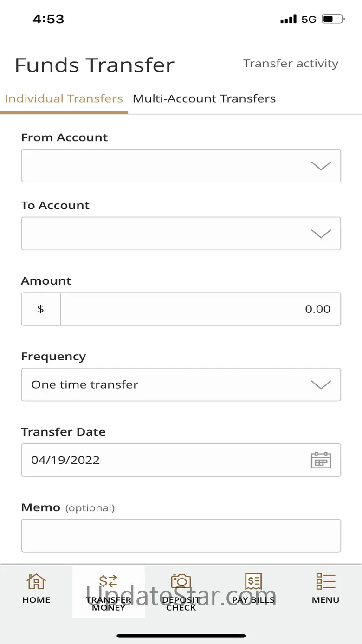
Task: Tap the Home label in navigation bar
Action: [36, 600]
